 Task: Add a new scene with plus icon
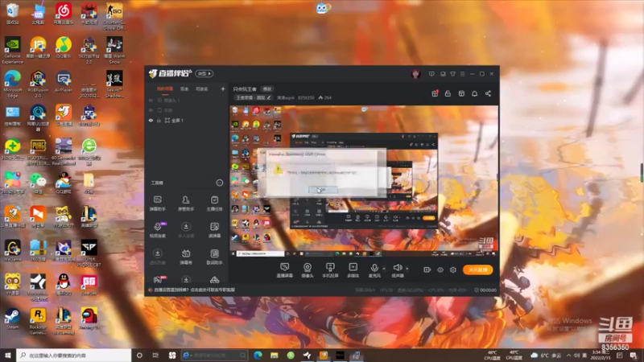223,88
